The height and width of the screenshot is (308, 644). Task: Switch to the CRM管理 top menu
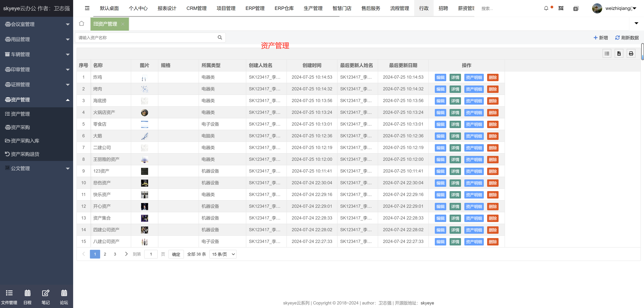point(196,8)
